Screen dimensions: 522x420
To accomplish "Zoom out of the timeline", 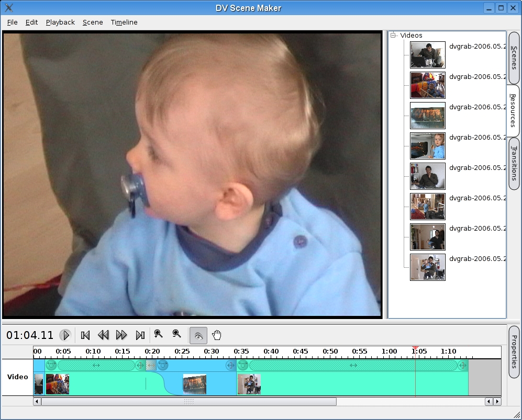I will point(177,334).
